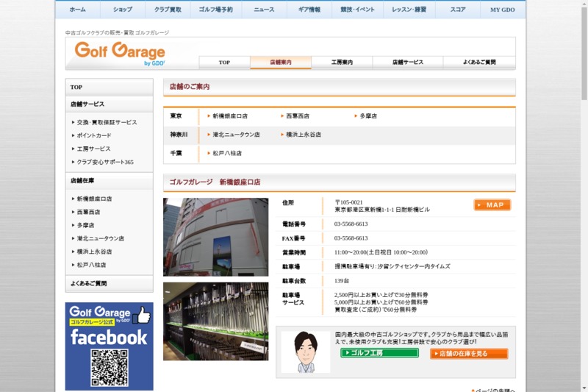The height and width of the screenshot is (392, 588).
Task: Click the Golf Garage by GDO logo
Action: 120,54
